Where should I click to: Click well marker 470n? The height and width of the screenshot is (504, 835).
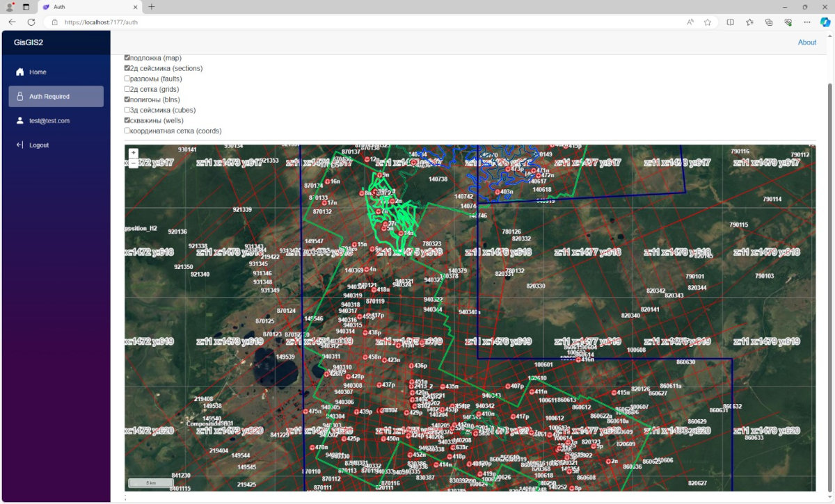pyautogui.click(x=311, y=448)
